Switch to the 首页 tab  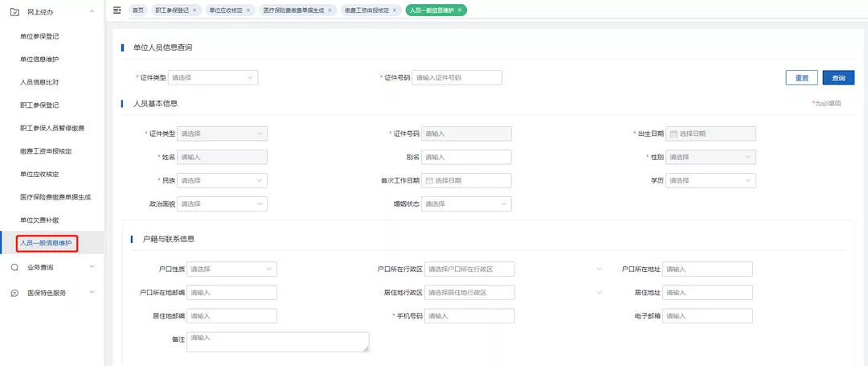coord(138,10)
